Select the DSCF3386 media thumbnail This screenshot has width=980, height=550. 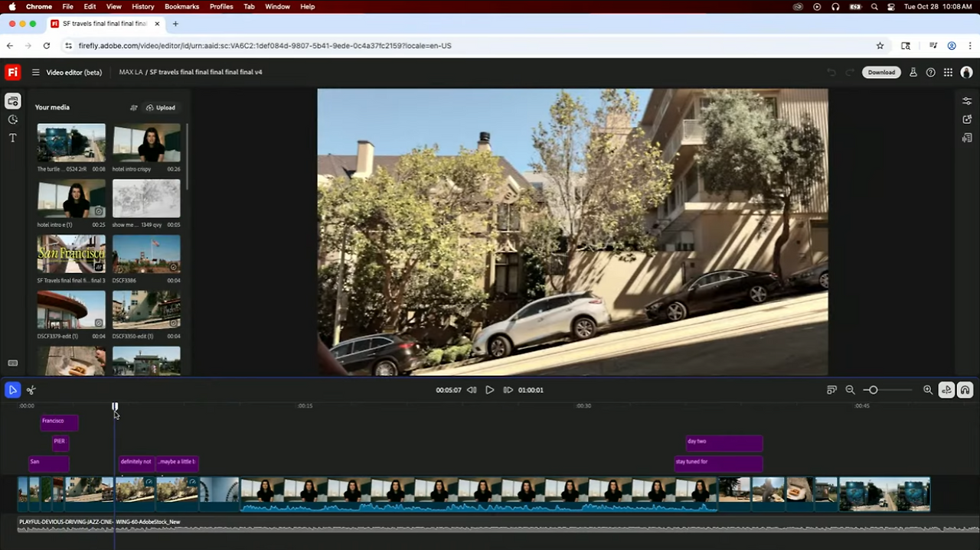tap(146, 255)
